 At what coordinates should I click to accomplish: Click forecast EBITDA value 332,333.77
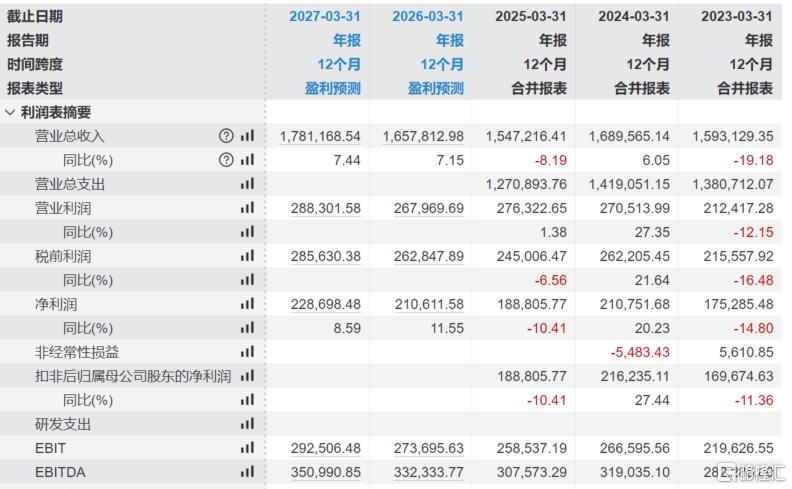429,472
